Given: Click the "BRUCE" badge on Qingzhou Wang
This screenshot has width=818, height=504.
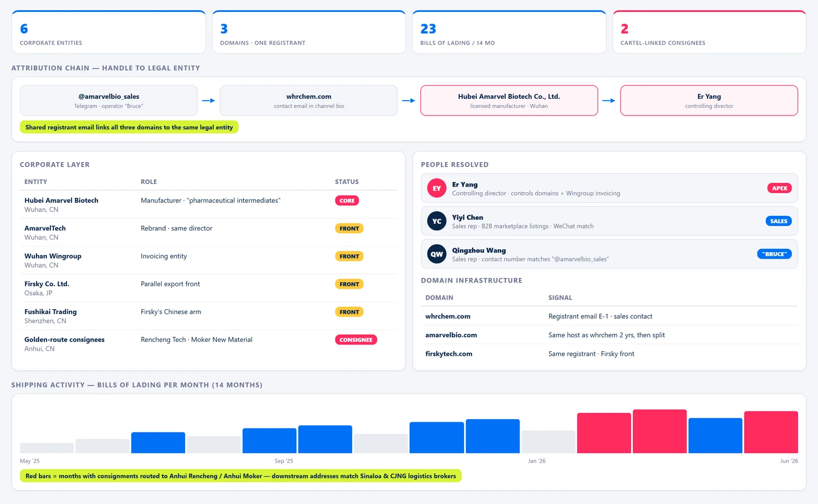Looking at the screenshot, I should click(774, 254).
